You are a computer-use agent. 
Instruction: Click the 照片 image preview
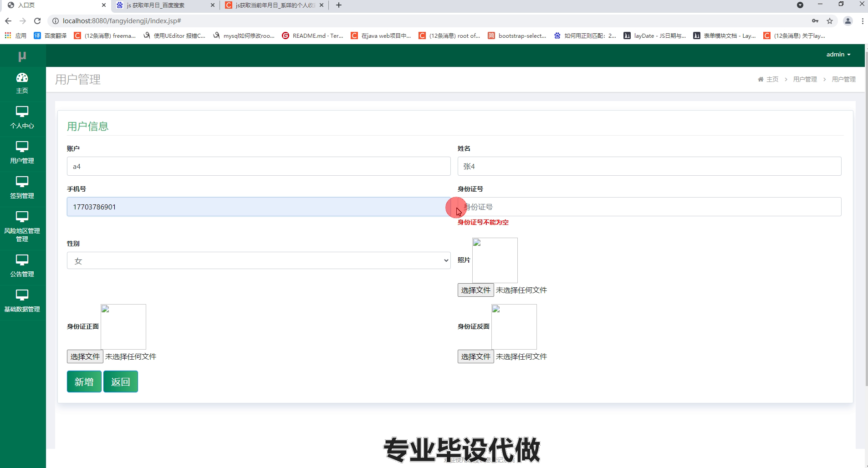(x=495, y=260)
